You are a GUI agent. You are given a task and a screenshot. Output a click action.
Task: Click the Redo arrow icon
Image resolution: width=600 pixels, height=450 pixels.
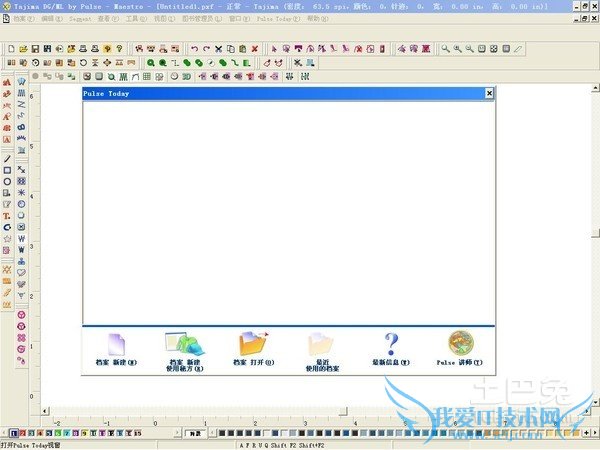[206, 49]
